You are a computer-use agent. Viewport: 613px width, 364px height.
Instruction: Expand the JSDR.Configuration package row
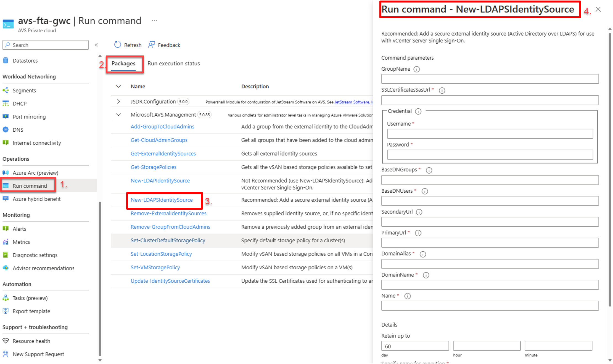118,102
